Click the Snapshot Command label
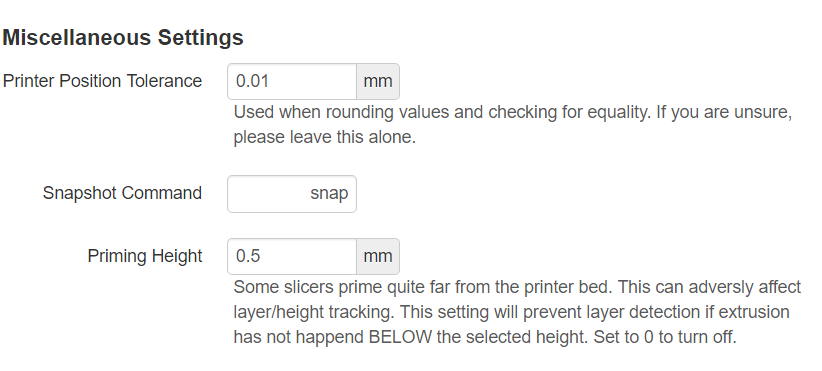The height and width of the screenshot is (371, 822). pyautogui.click(x=122, y=193)
